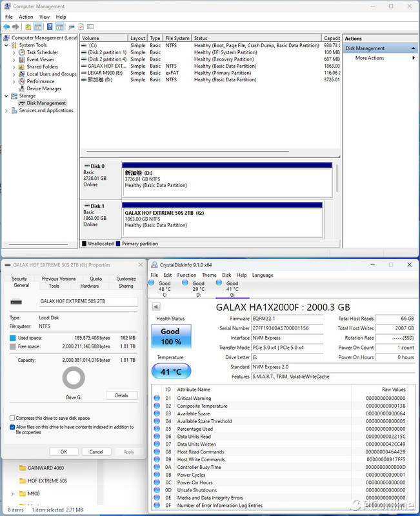Click the drive label field in Properties
This screenshot has width=420, height=516.
click(88, 301)
